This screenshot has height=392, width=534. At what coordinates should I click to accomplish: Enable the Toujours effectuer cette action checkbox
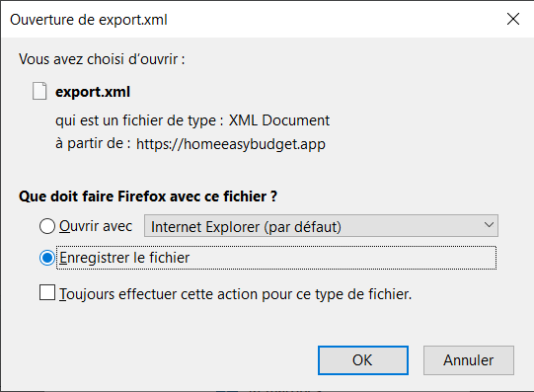(x=47, y=292)
